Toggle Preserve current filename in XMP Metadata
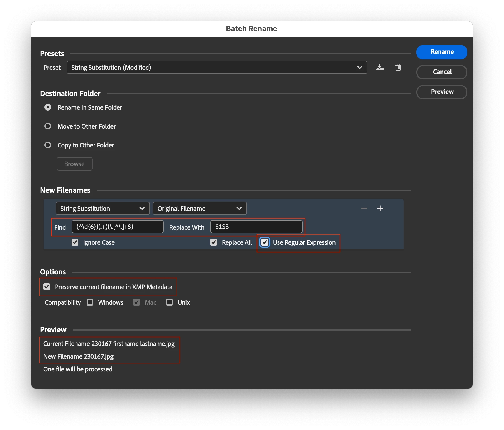This screenshot has height=430, width=504. tap(47, 287)
